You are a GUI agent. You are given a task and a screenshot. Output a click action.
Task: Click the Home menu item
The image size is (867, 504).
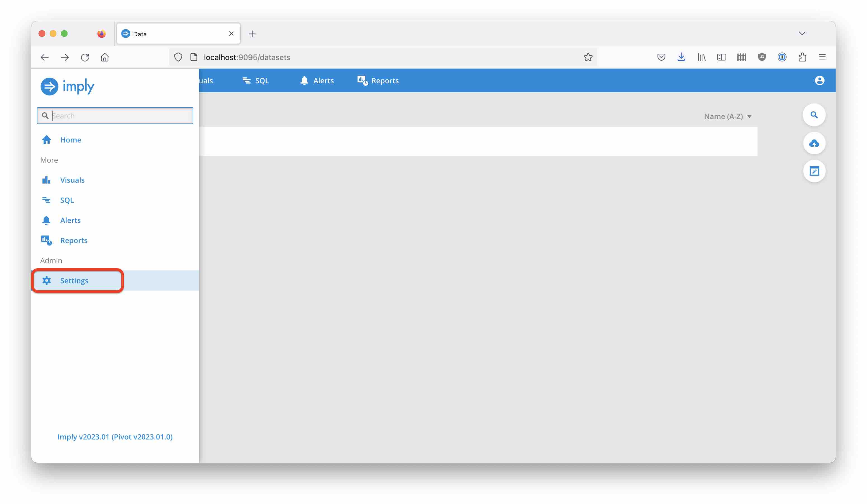click(71, 139)
